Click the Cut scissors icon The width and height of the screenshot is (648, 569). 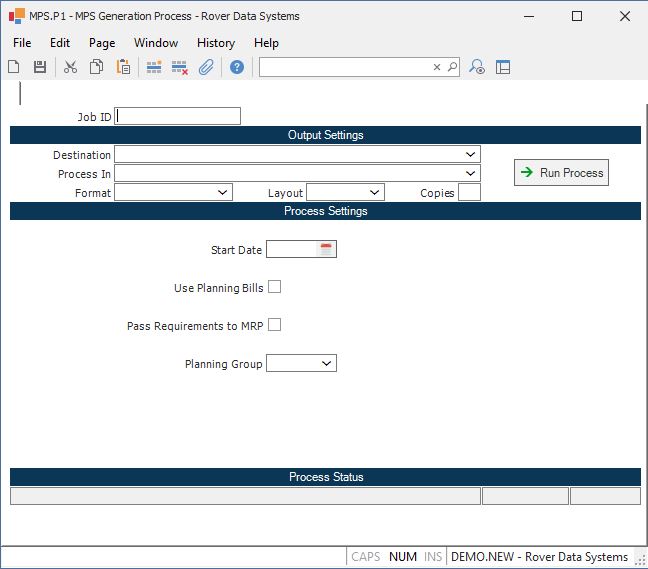[x=70, y=67]
